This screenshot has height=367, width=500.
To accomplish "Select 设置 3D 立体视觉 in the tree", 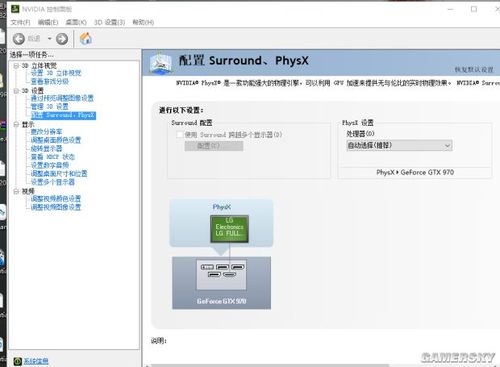I will 56,73.
